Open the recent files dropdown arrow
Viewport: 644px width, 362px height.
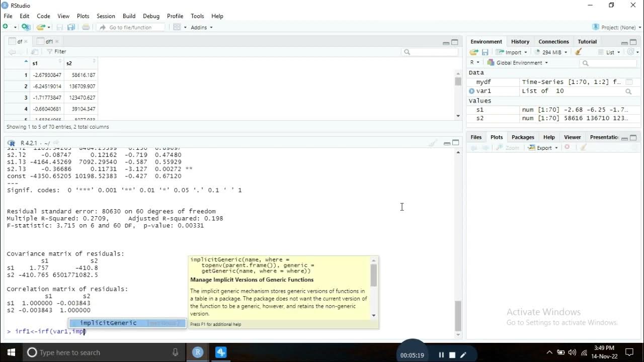[49, 27]
